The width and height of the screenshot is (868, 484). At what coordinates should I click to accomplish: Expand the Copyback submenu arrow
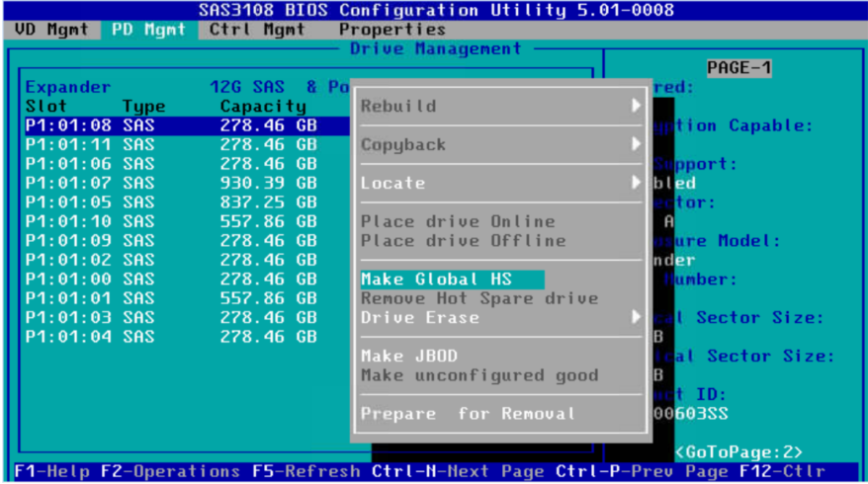[637, 144]
